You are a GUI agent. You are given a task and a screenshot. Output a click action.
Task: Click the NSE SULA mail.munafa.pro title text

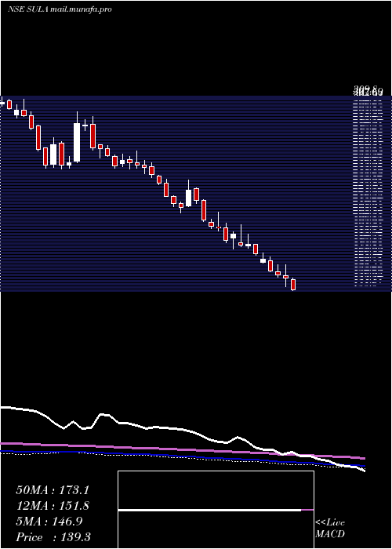point(60,9)
